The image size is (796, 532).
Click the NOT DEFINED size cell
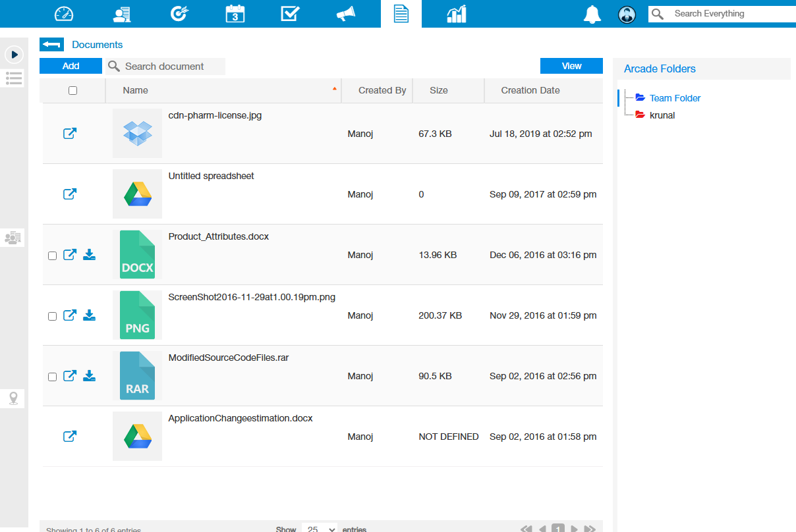[x=449, y=437]
